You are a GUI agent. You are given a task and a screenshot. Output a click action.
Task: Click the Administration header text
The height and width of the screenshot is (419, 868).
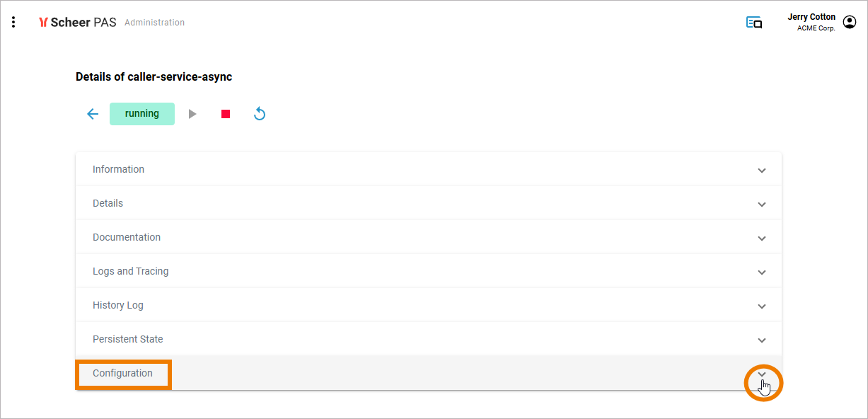coord(154,23)
